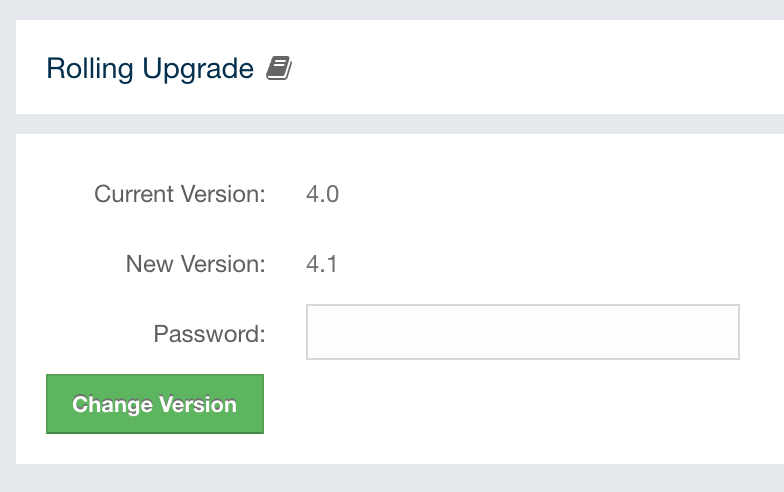Click the Rolling Upgrade heading text
Viewport: 784px width, 492px height.
coord(150,69)
